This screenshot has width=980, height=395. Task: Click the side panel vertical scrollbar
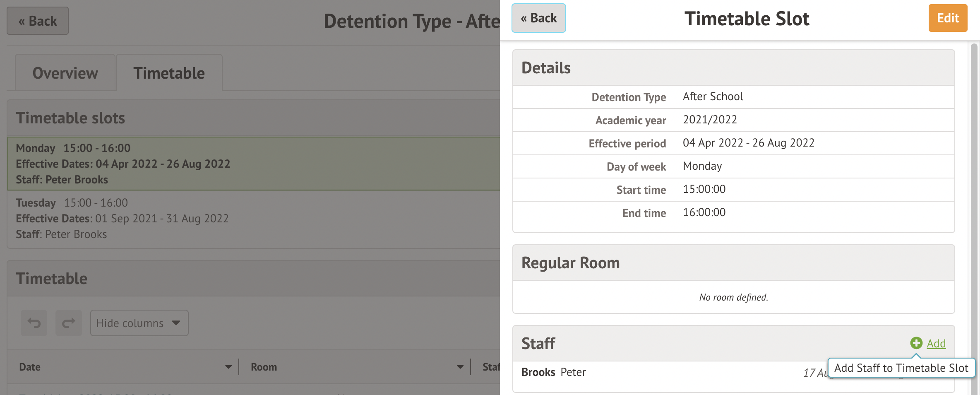974,207
